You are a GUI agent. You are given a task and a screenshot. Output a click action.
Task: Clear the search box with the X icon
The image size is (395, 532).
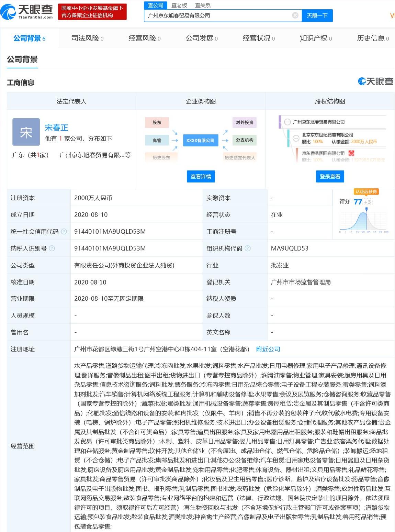[295, 15]
